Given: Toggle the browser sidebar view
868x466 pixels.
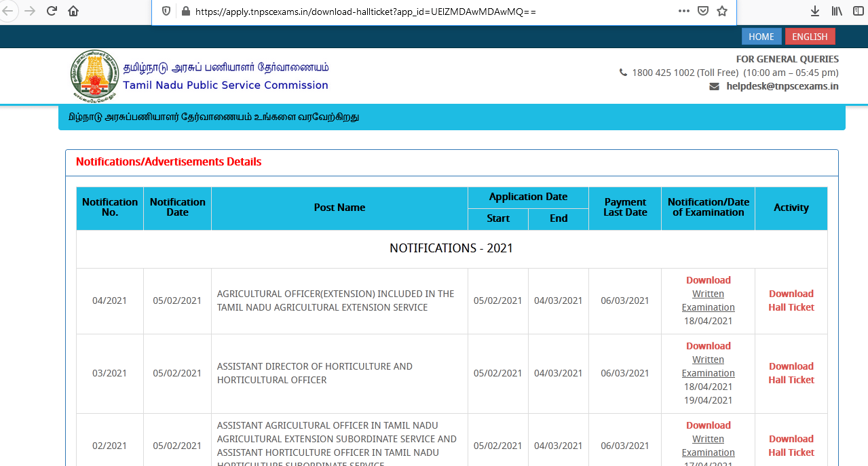Looking at the screenshot, I should (858, 12).
